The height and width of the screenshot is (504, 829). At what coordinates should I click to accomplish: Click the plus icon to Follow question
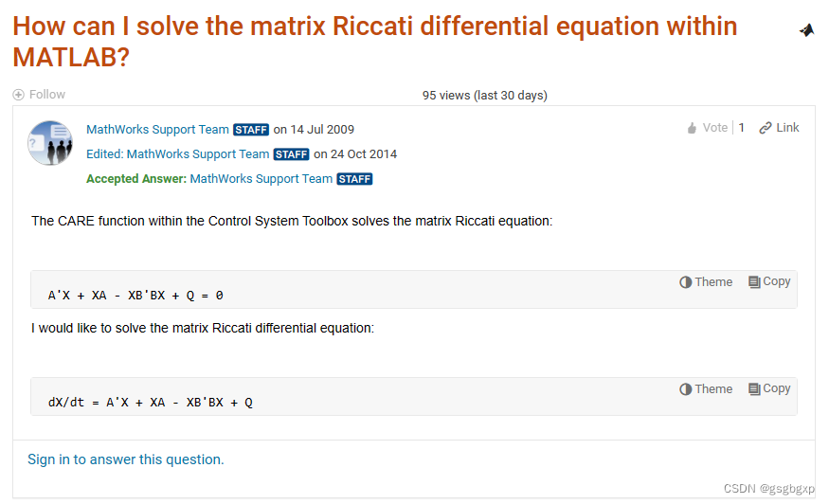(18, 95)
